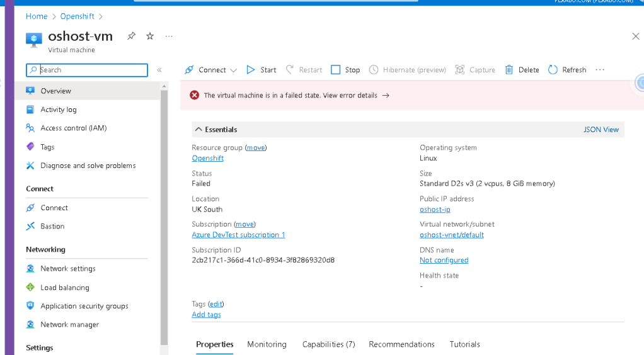Image resolution: width=644 pixels, height=355 pixels.
Task: Click Capture in the toolbar
Action: coord(475,70)
